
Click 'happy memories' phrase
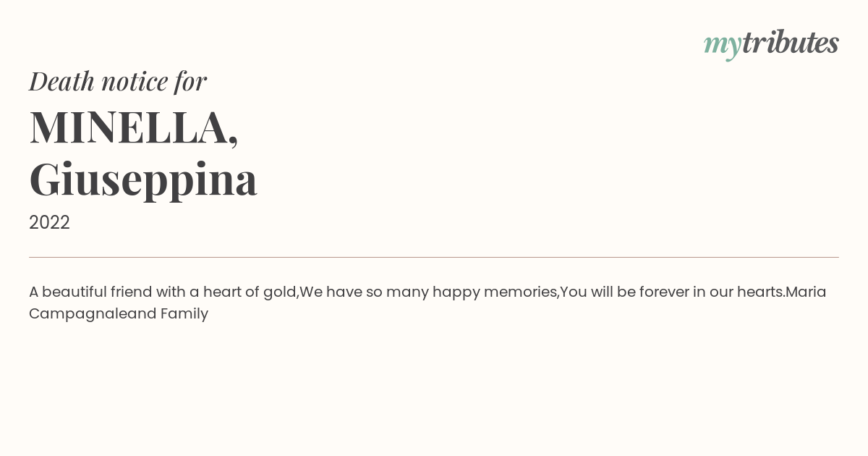coord(495,292)
